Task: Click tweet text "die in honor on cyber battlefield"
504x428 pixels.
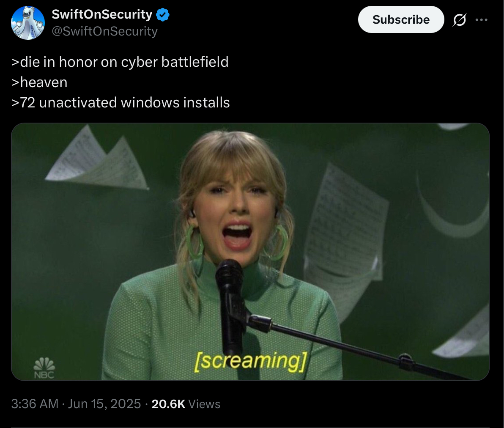Action: pos(124,62)
